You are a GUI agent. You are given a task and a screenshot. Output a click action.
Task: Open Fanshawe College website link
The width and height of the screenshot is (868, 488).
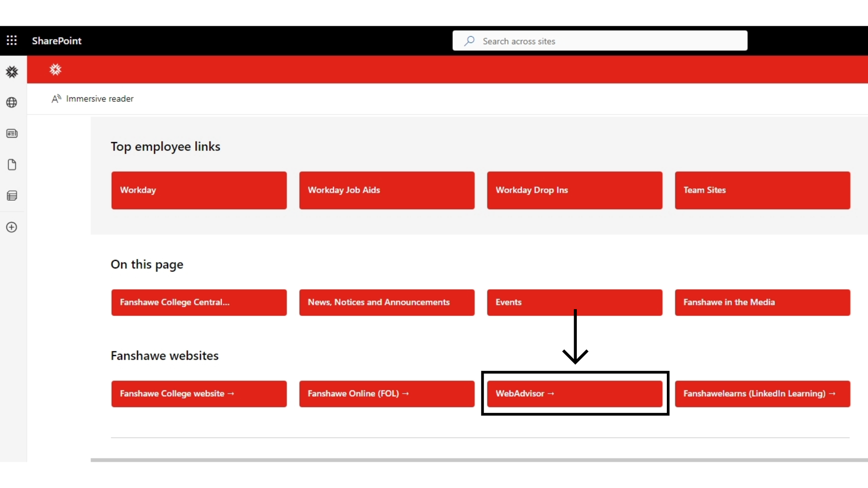199,394
